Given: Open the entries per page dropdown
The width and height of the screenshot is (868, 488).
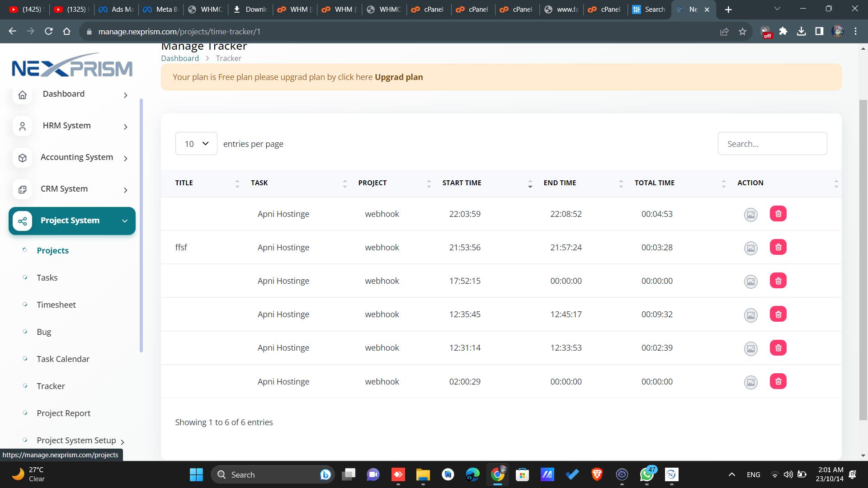Looking at the screenshot, I should point(196,144).
